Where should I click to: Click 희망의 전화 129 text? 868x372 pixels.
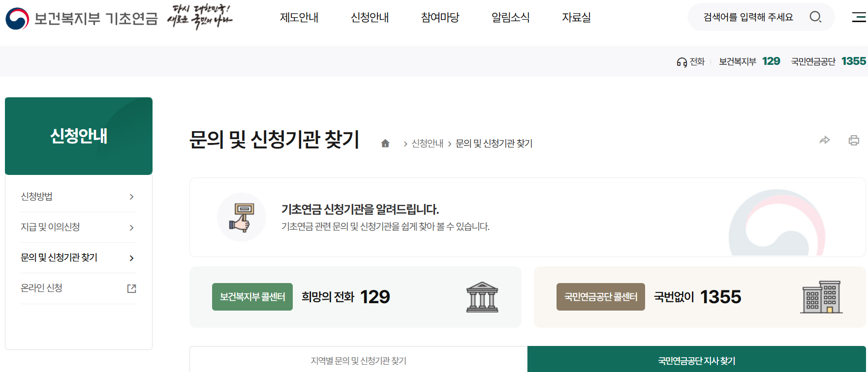tap(345, 297)
